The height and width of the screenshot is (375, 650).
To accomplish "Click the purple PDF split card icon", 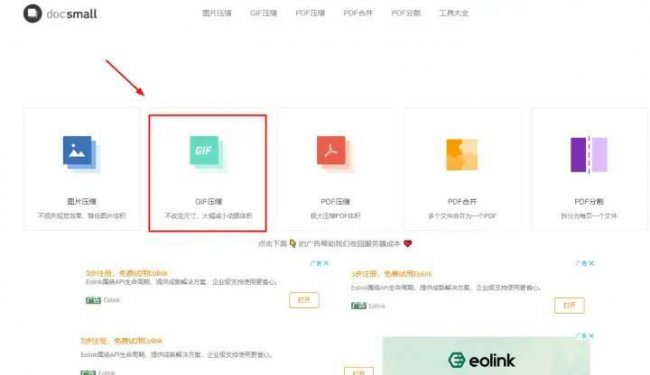I will [x=589, y=155].
